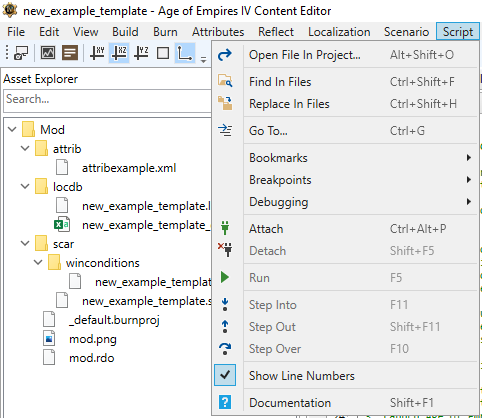
Task: Select the attribexample.xml file
Action: click(x=129, y=168)
